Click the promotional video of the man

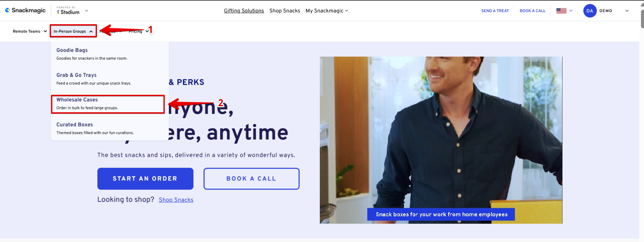(x=441, y=140)
